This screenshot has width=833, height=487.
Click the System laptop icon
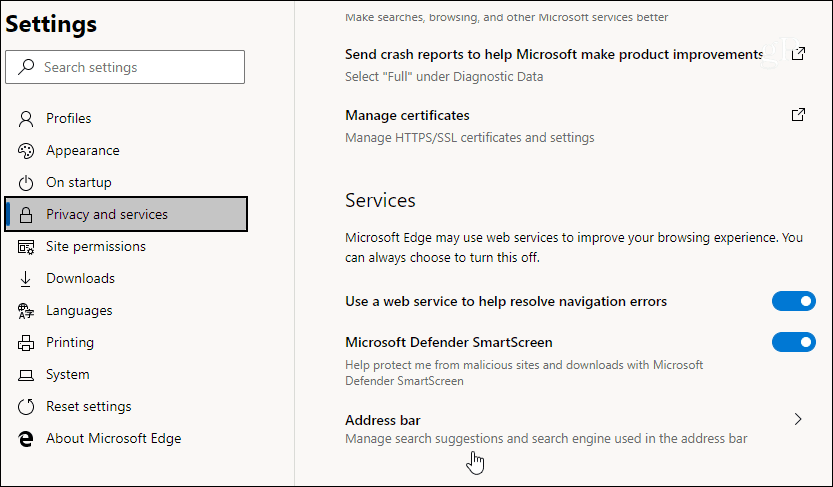coord(26,375)
